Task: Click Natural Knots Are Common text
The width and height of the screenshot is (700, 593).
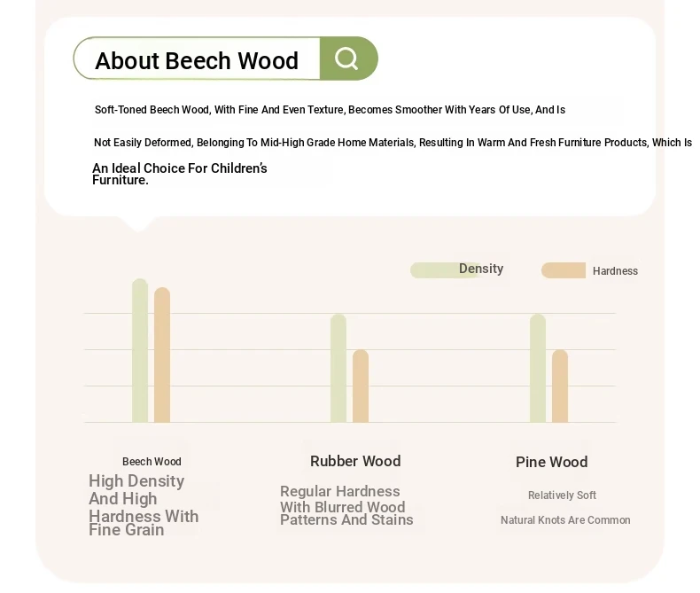Action: [x=565, y=520]
